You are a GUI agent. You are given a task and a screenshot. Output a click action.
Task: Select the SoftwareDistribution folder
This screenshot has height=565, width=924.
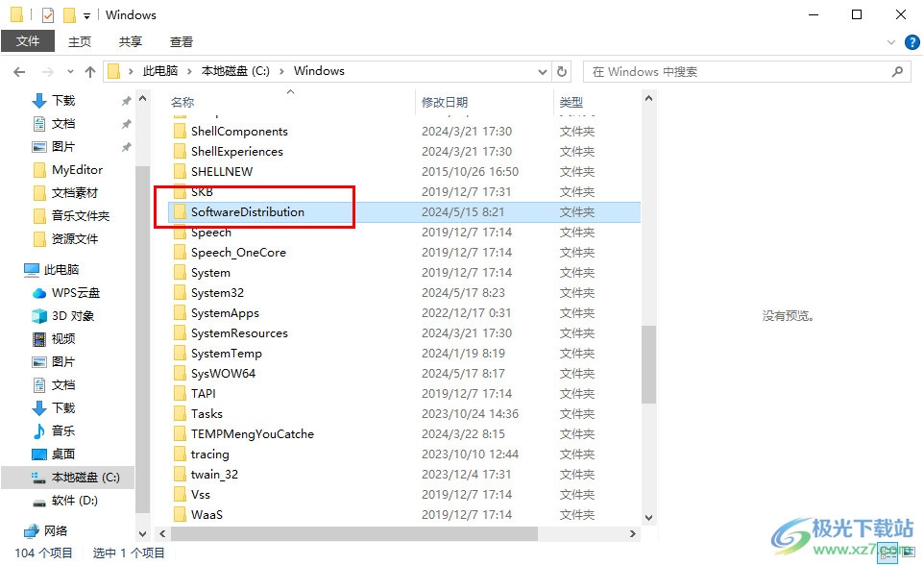248,212
